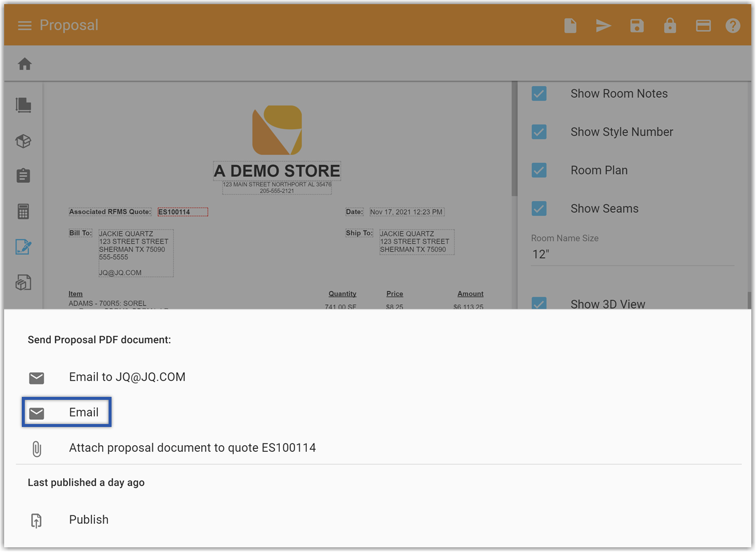Click the lock icon in header
The height and width of the screenshot is (552, 756).
click(670, 25)
